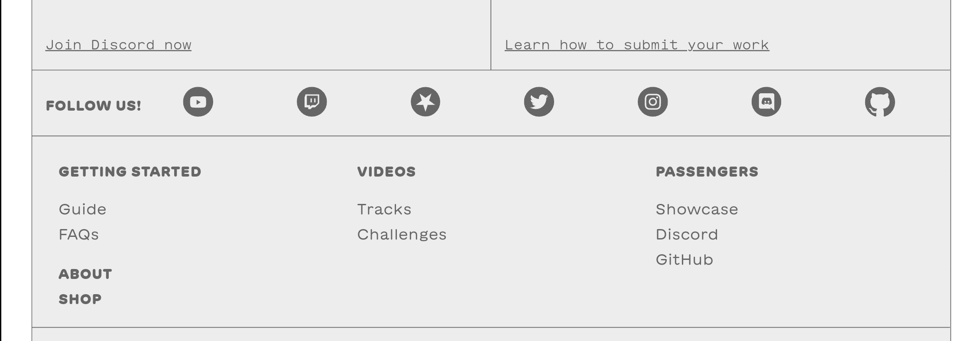The width and height of the screenshot is (980, 341).
Task: Click the Instagram camera icon
Action: tap(653, 102)
